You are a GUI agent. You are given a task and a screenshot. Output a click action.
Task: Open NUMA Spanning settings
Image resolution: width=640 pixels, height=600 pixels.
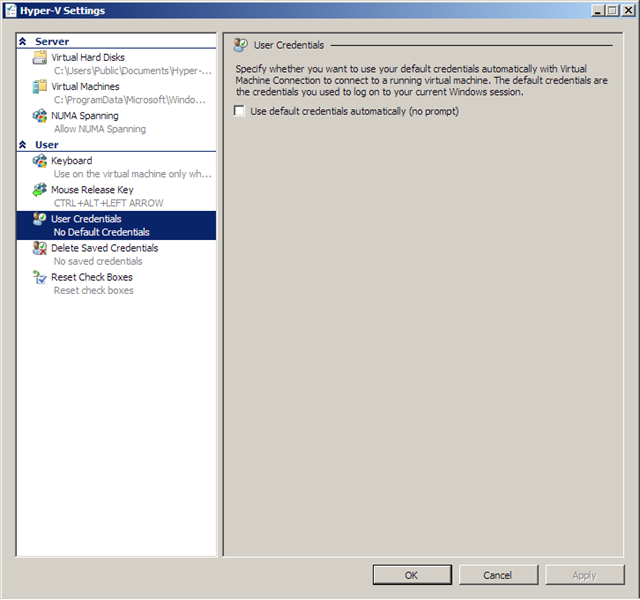click(116, 122)
